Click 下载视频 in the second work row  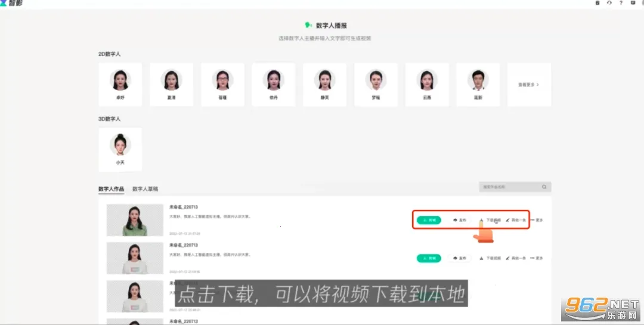pyautogui.click(x=490, y=258)
